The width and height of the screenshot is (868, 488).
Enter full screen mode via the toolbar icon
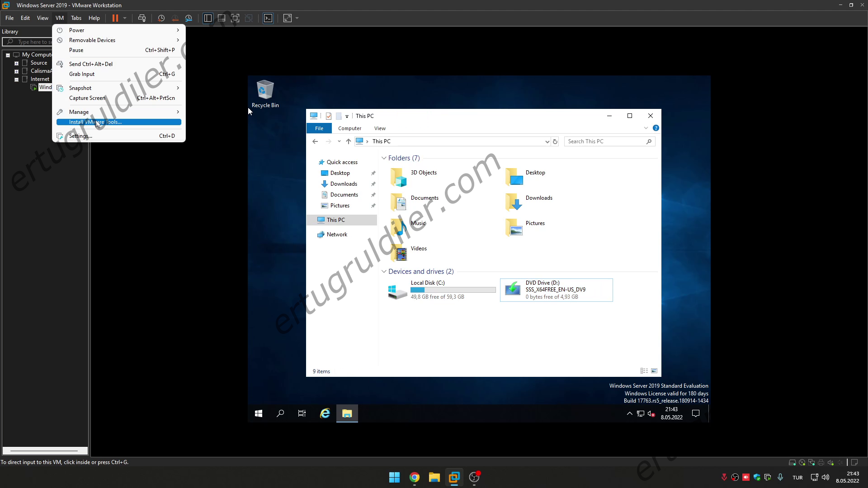[x=235, y=18]
